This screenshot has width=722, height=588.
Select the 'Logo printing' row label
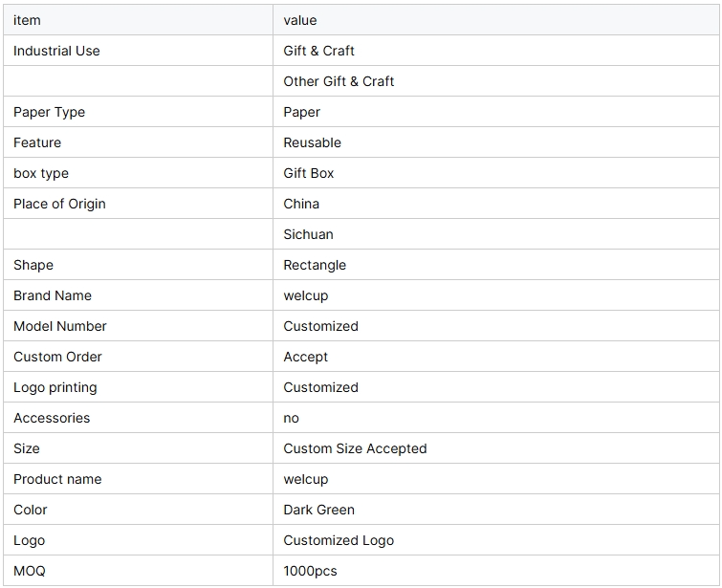coord(55,387)
